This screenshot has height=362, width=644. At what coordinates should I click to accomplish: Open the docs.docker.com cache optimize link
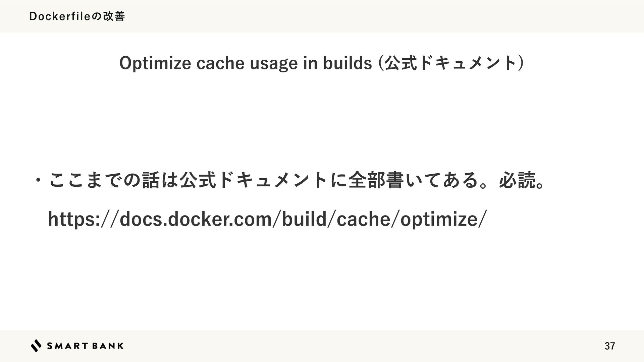click(266, 219)
